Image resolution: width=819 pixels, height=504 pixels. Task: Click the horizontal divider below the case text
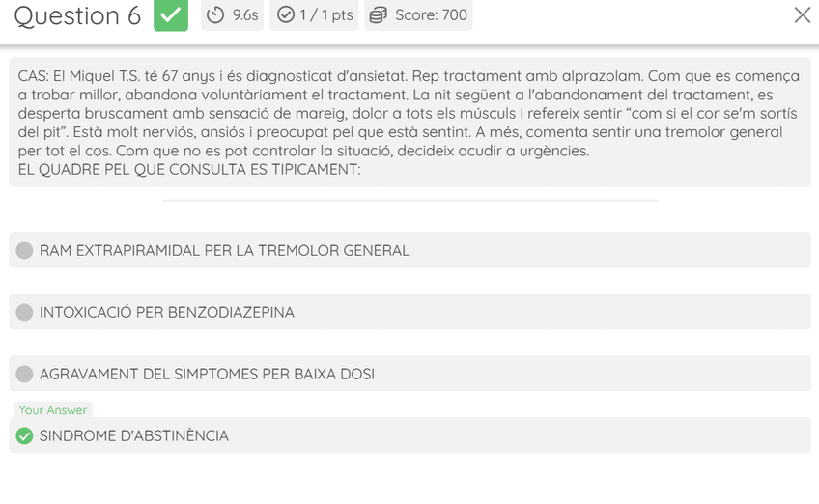tap(409, 201)
